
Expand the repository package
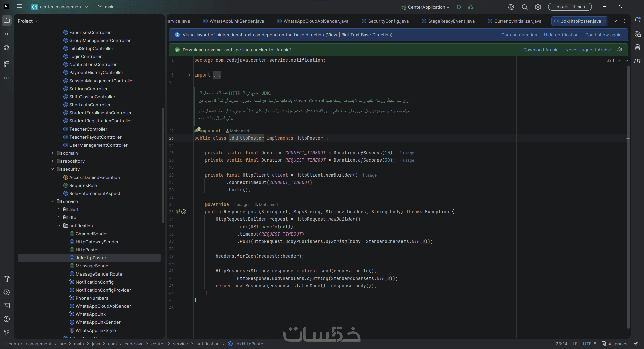click(52, 161)
